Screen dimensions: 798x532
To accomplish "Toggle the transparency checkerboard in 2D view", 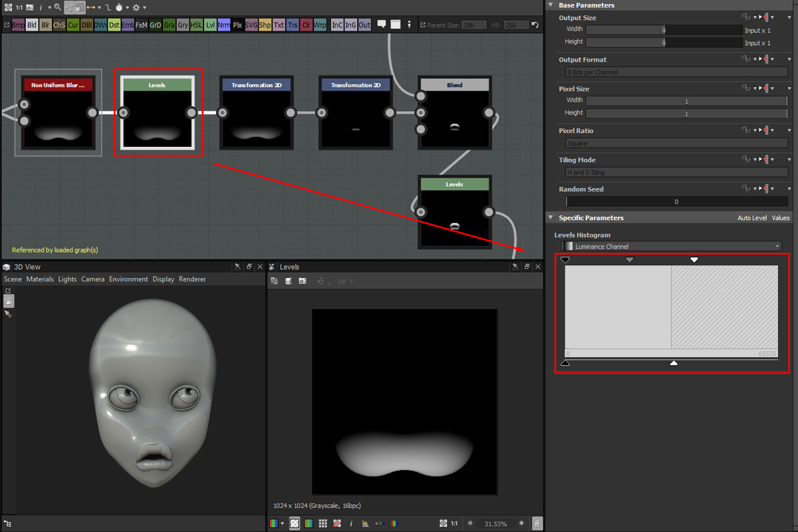I will click(295, 523).
